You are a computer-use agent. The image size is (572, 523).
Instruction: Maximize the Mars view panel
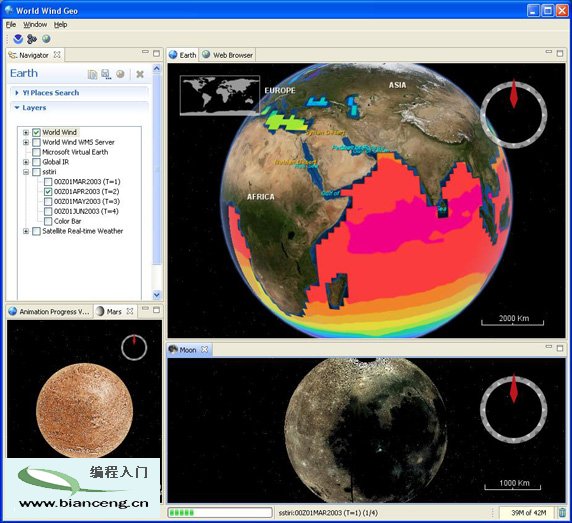coord(156,310)
